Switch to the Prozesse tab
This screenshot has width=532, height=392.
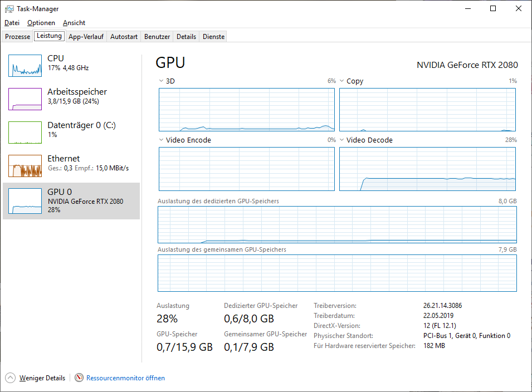pos(18,37)
